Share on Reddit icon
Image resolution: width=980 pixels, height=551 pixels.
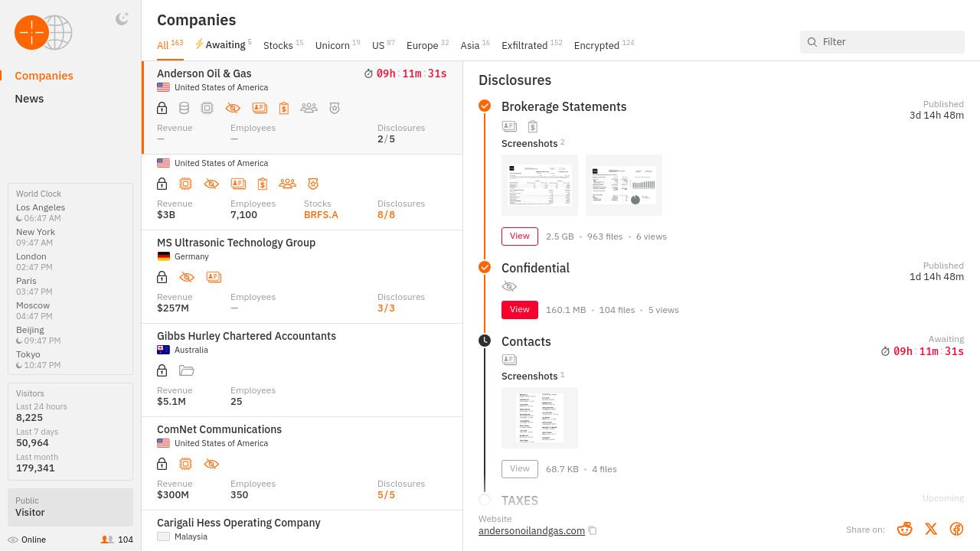coord(905,529)
